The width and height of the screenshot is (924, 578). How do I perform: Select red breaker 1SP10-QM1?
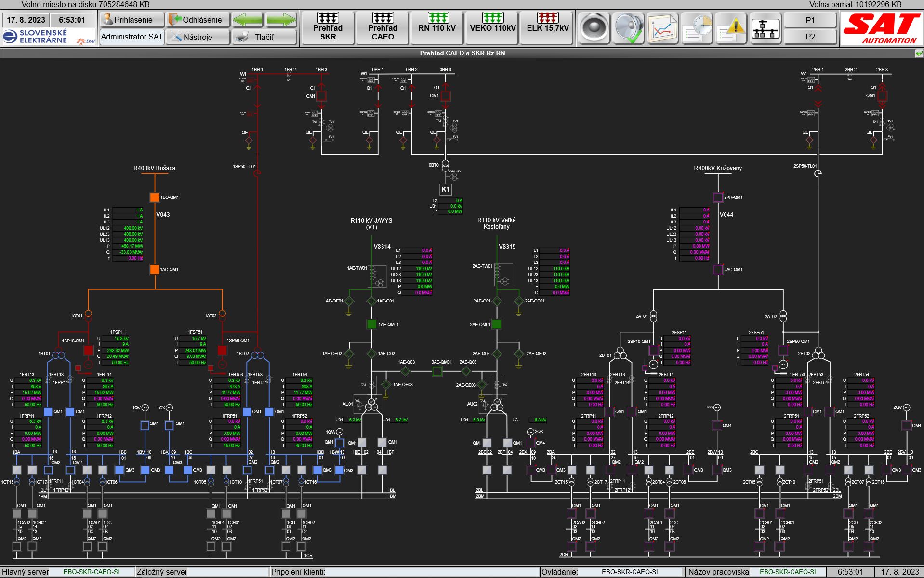pyautogui.click(x=88, y=350)
